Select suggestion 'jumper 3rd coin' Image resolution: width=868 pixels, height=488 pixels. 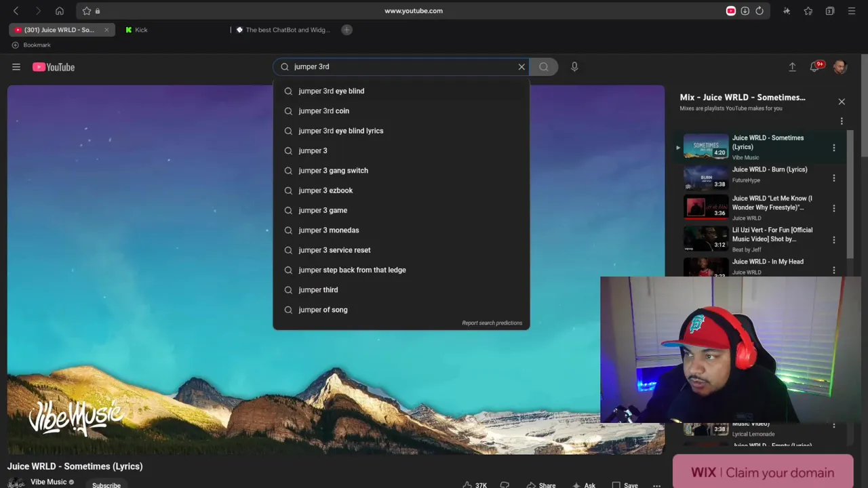click(x=401, y=110)
